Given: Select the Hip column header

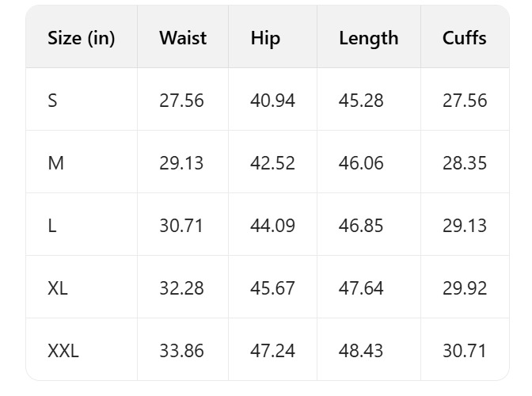Looking at the screenshot, I should tap(265, 38).
